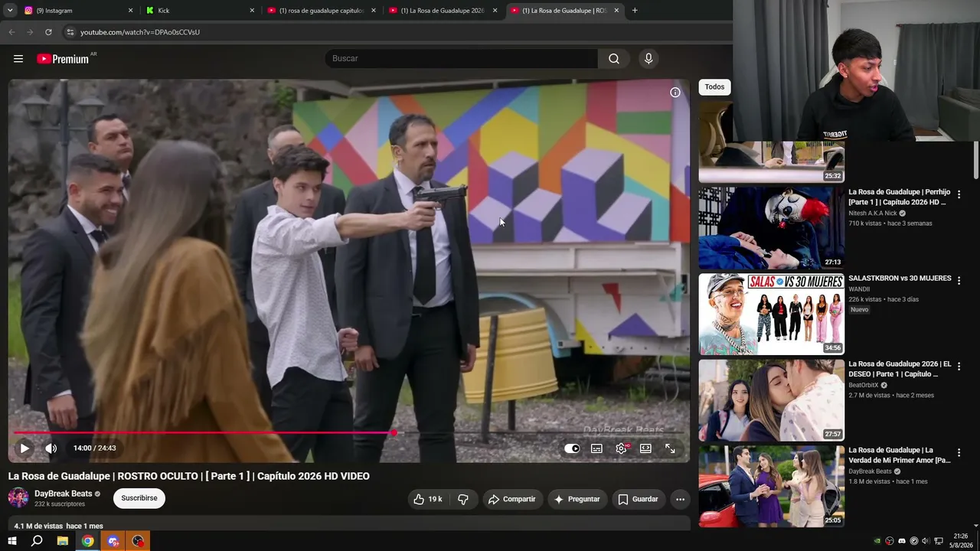
Task: Open Windows taskbar search
Action: (x=37, y=541)
